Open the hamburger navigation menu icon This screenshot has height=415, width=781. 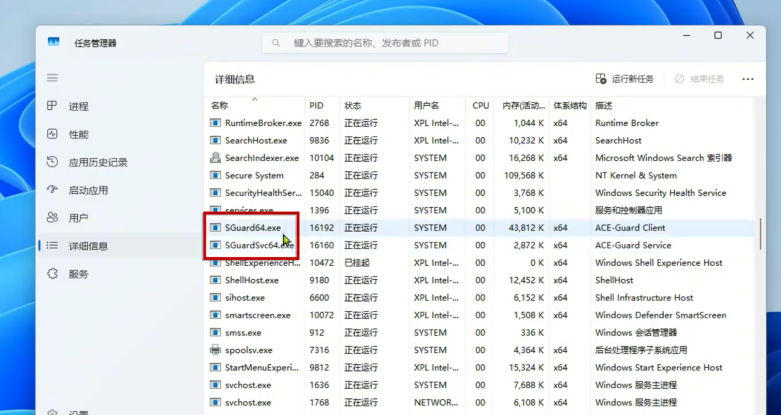[x=52, y=78]
